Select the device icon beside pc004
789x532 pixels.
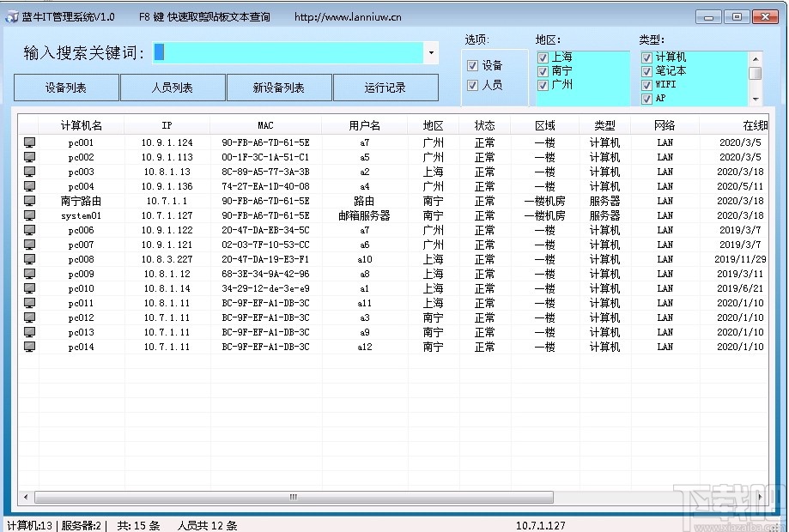pyautogui.click(x=29, y=186)
